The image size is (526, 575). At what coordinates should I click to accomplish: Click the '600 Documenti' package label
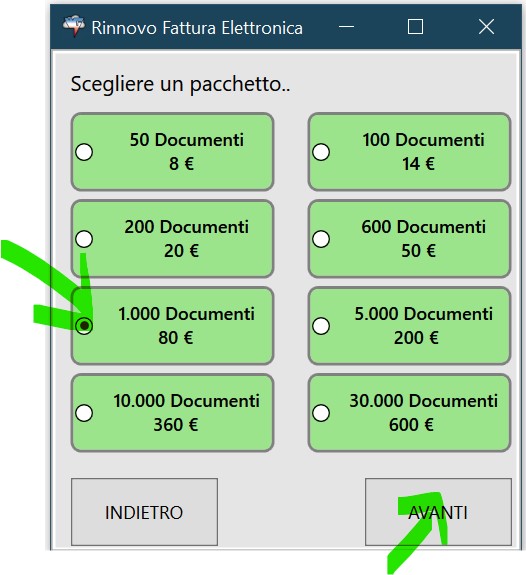[424, 227]
